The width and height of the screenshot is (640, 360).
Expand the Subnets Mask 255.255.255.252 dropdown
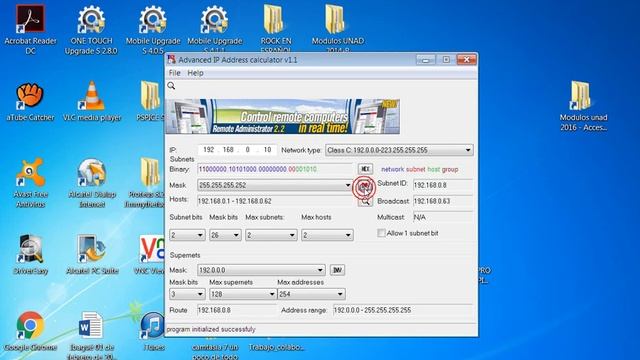275,185
